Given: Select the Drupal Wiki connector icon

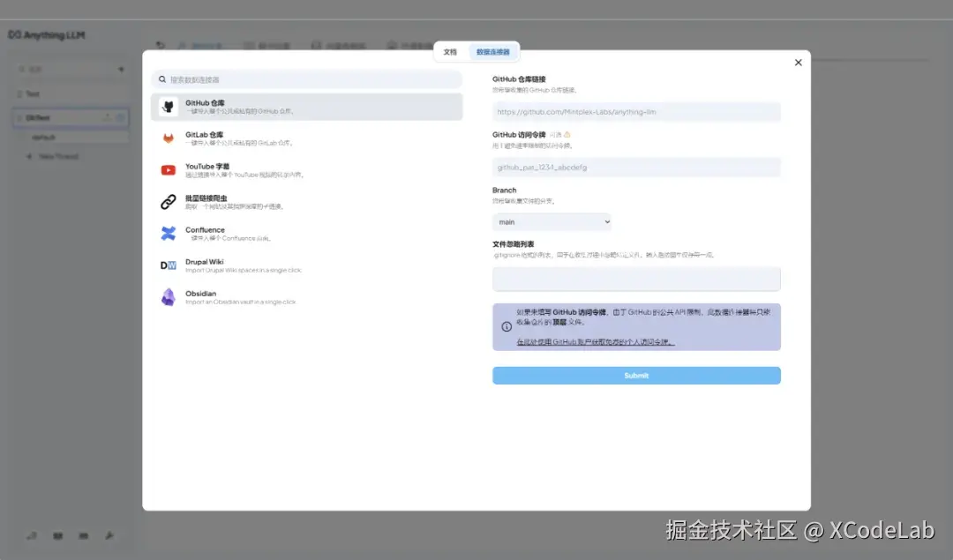Looking at the screenshot, I should pyautogui.click(x=167, y=265).
